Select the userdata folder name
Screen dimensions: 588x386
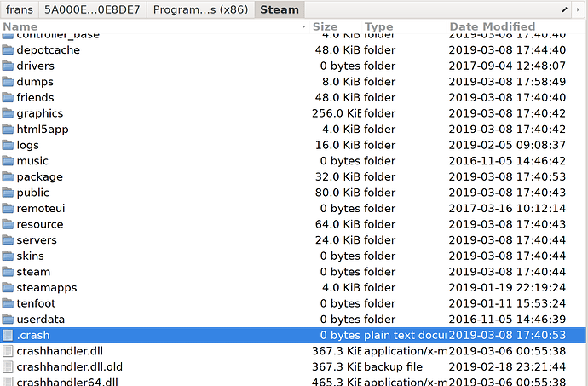click(x=41, y=320)
